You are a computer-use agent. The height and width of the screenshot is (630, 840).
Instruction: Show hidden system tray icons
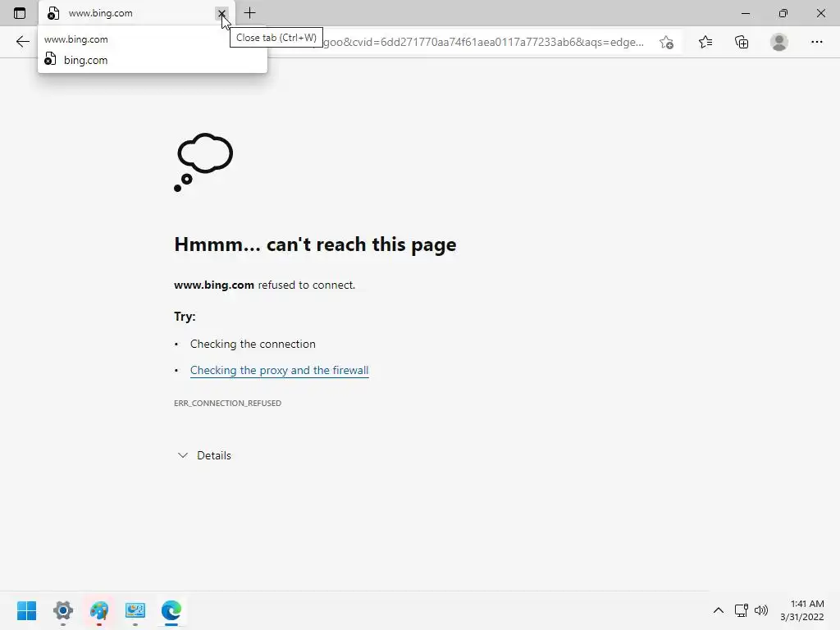click(719, 610)
